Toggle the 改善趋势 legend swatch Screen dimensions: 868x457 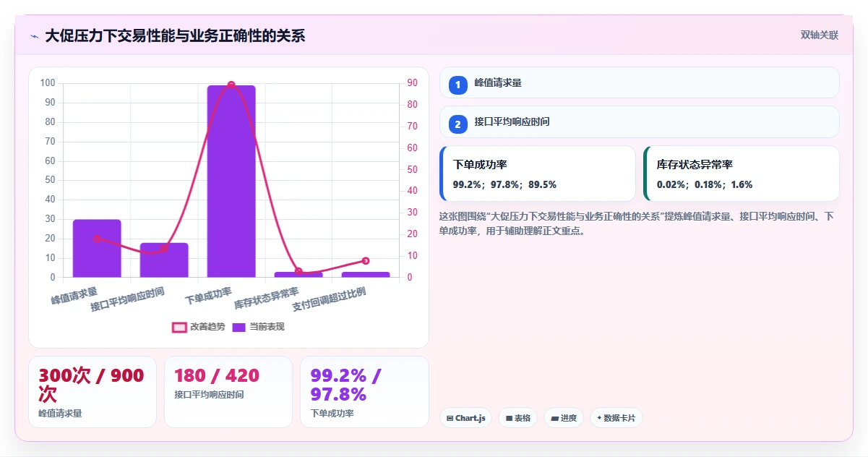179,327
